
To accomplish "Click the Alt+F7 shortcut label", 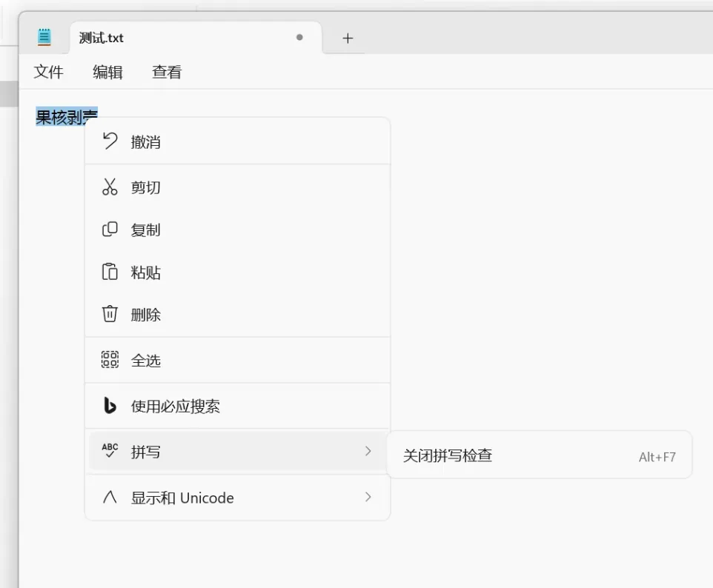I will [657, 457].
